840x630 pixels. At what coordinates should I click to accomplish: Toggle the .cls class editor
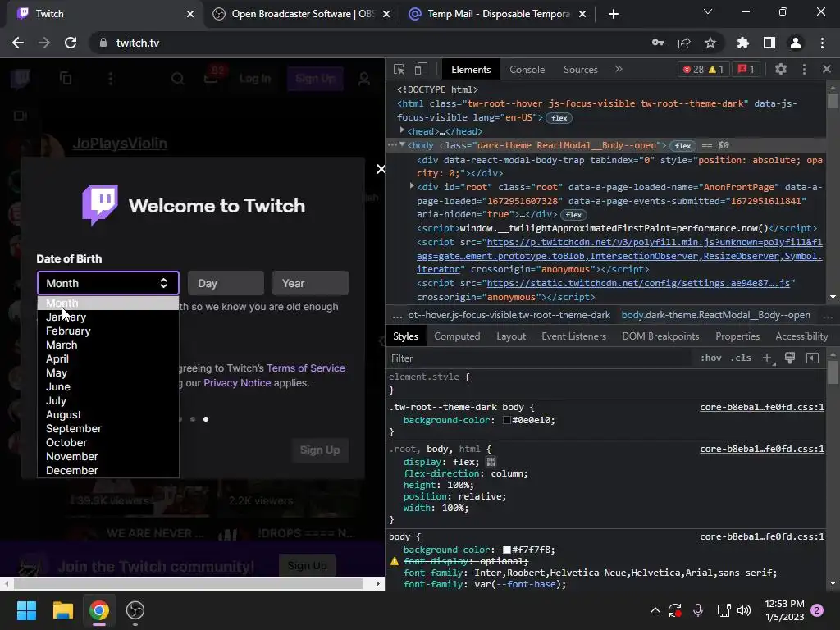pyautogui.click(x=741, y=358)
